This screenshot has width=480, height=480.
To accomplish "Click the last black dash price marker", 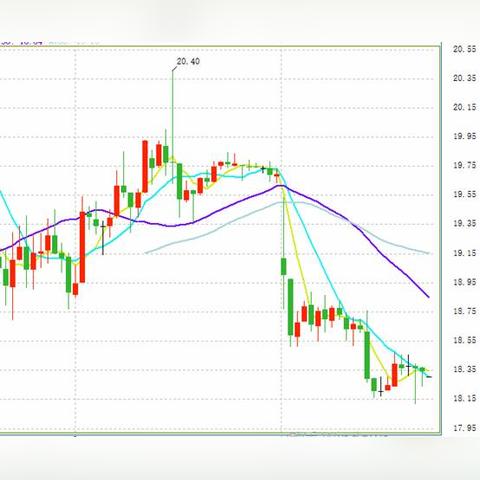I will coord(429,377).
